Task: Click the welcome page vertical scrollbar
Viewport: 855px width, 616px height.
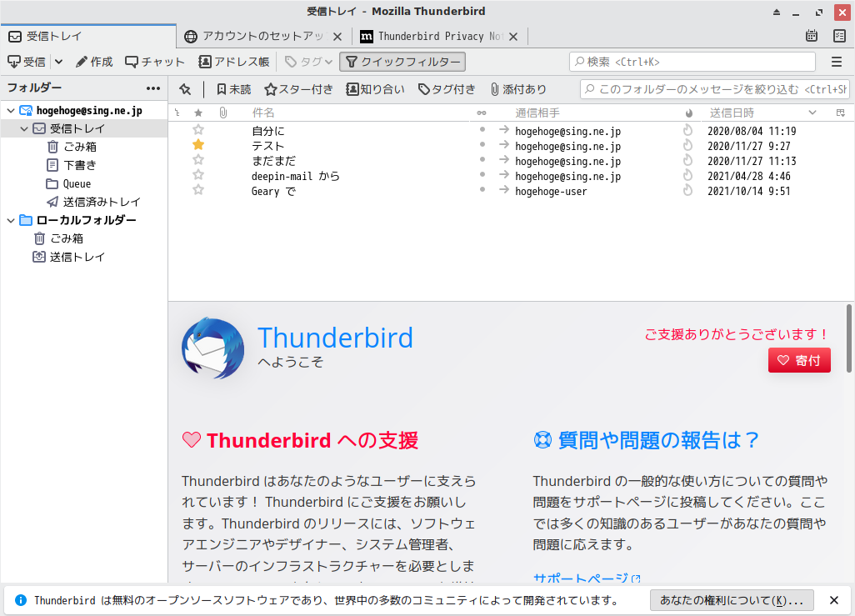Action: (849, 338)
